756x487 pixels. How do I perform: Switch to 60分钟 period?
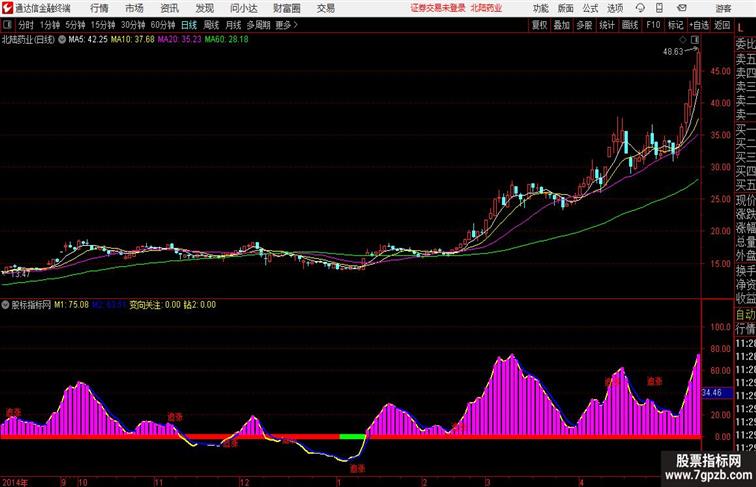click(x=163, y=25)
